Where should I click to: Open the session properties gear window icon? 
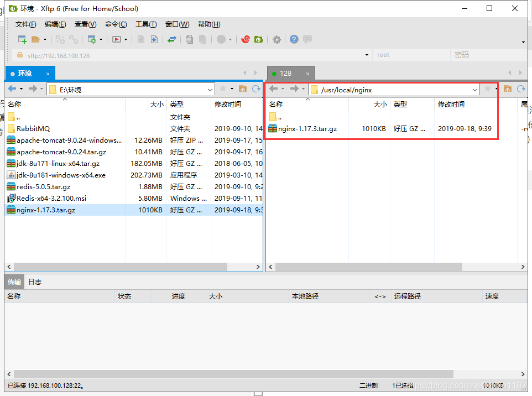pyautogui.click(x=92, y=39)
